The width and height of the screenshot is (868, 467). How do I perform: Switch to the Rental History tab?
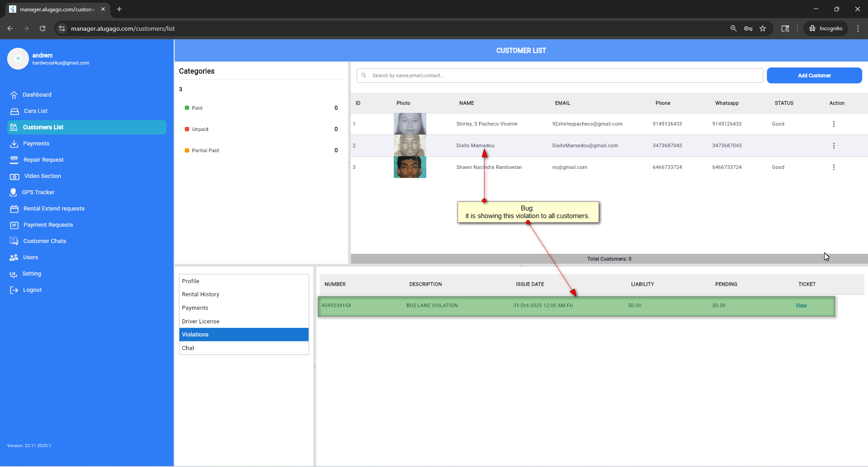pos(200,294)
